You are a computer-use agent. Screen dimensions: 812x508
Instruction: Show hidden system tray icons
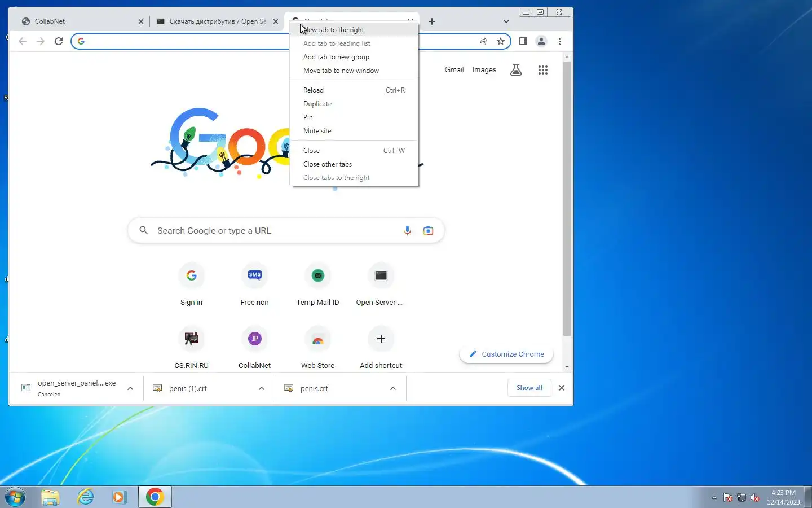[714, 497]
